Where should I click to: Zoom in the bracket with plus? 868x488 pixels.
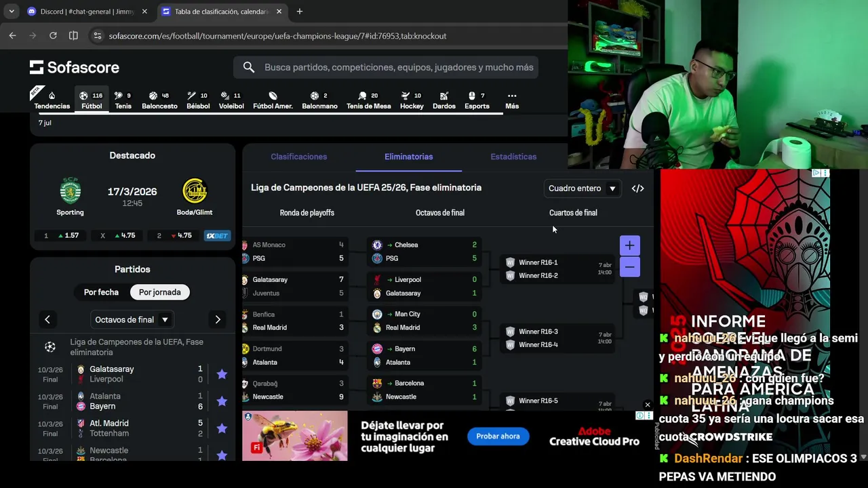(629, 245)
